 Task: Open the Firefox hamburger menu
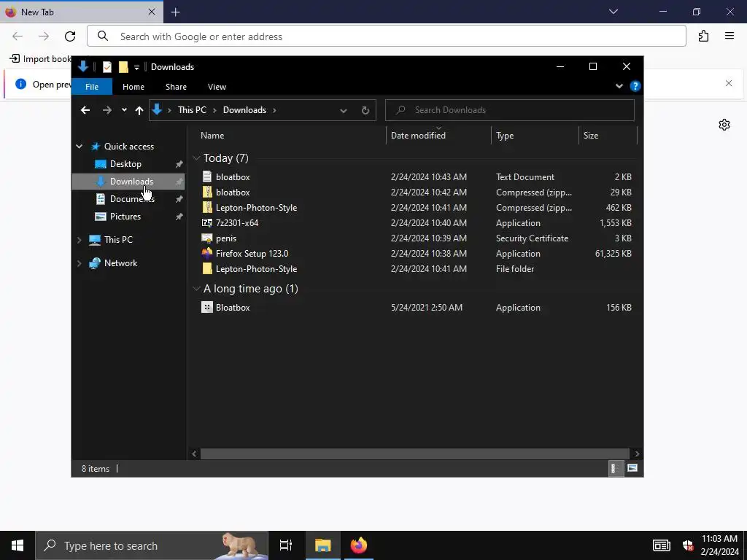point(729,36)
